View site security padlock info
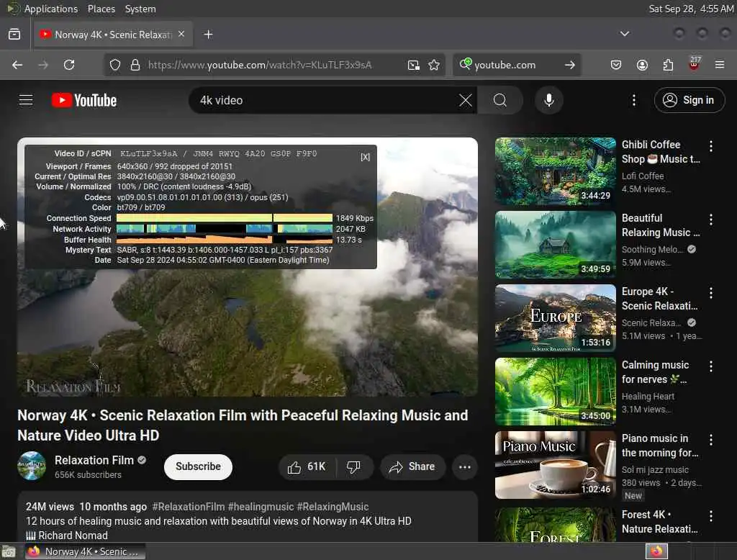Viewport: 737px width, 560px height. [x=135, y=65]
